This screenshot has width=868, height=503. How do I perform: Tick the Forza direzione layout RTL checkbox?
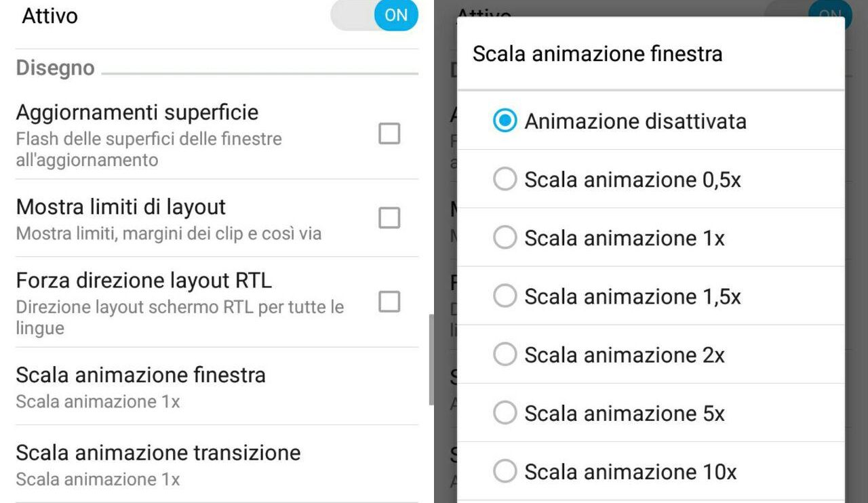389,302
